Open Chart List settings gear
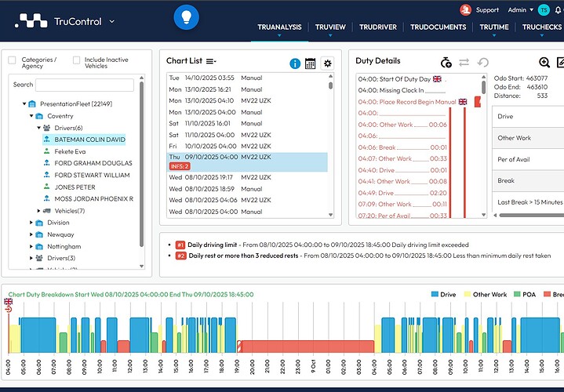Screen dimensions: 564x392 [x=327, y=64]
